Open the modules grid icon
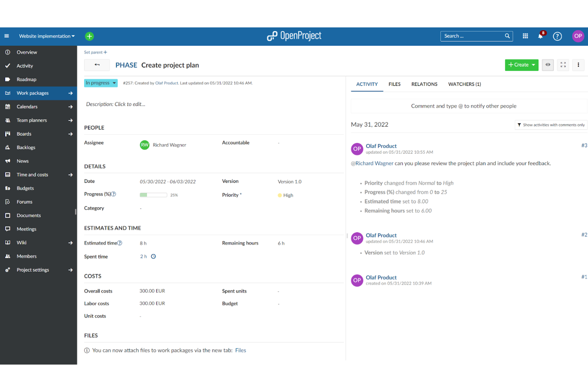Image resolution: width=588 pixels, height=392 pixels. tap(525, 36)
